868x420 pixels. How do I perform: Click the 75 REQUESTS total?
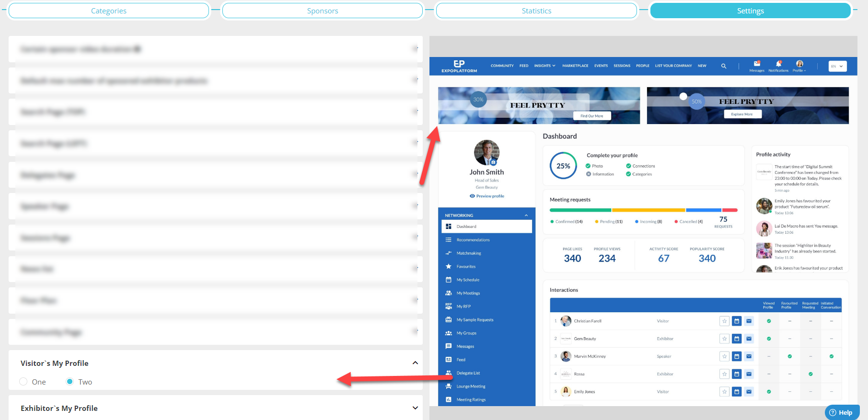pos(723,222)
